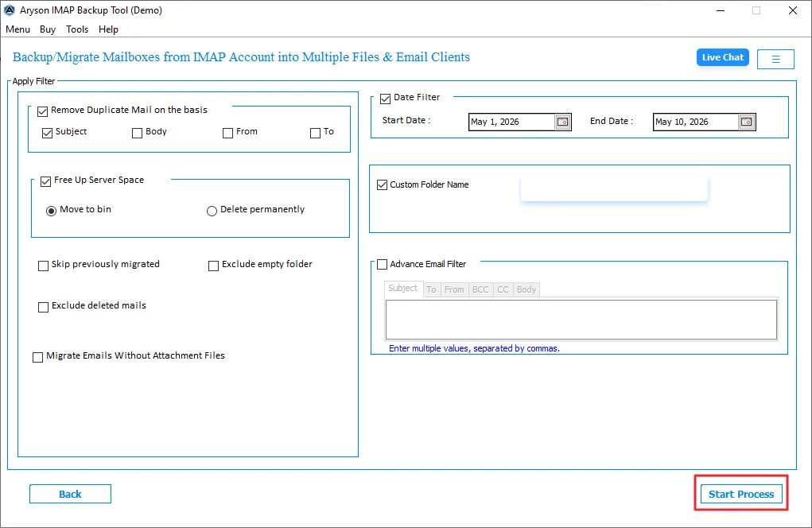Enable the Body duplicate checkbox
This screenshot has width=812, height=528.
click(x=138, y=133)
